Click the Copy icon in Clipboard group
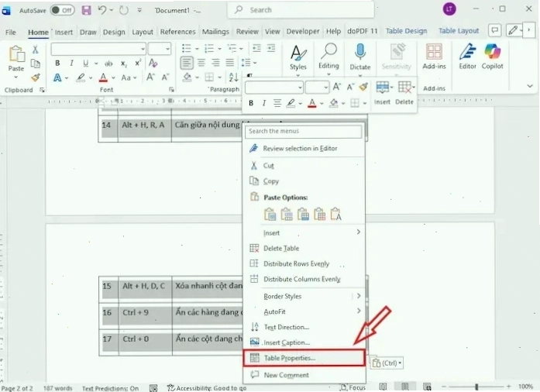 pos(35,64)
